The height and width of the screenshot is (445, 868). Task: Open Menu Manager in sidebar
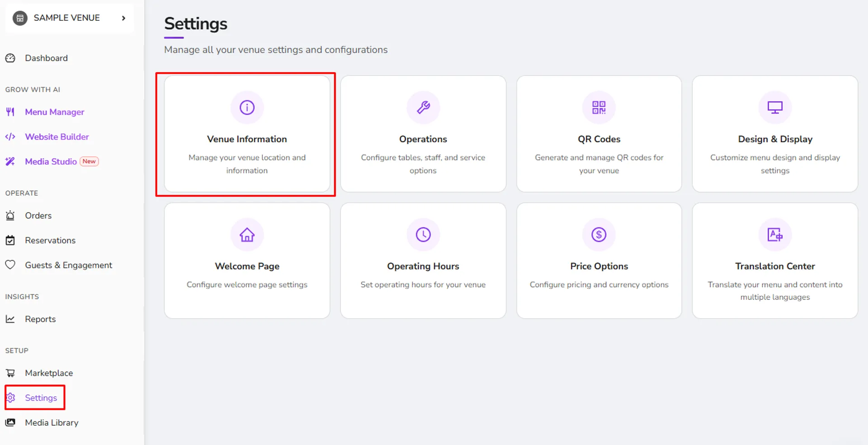[x=54, y=112]
